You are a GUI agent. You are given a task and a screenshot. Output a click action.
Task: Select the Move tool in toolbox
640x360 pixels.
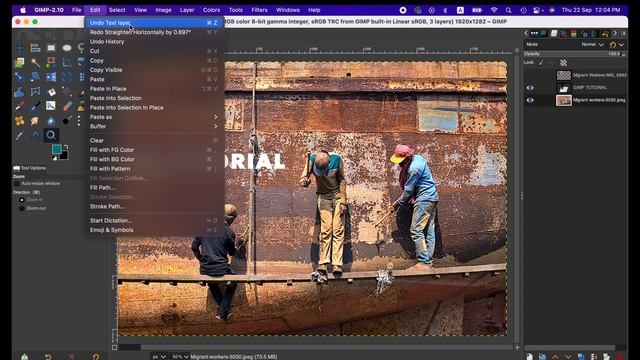point(19,48)
